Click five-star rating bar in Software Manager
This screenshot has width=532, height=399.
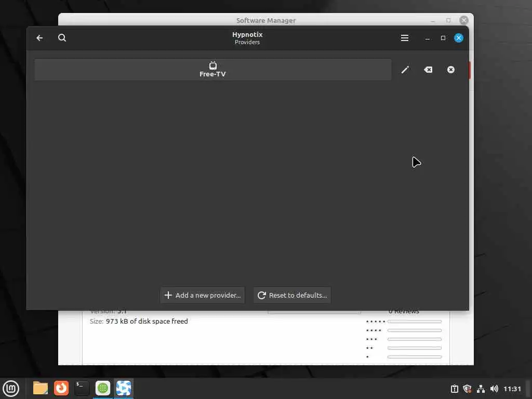point(415,321)
